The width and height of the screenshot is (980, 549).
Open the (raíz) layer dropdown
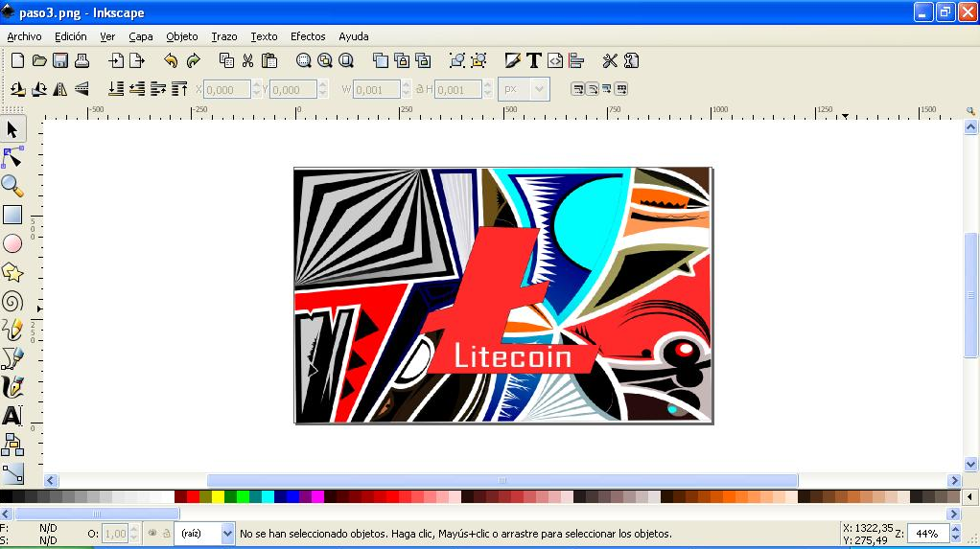point(204,534)
